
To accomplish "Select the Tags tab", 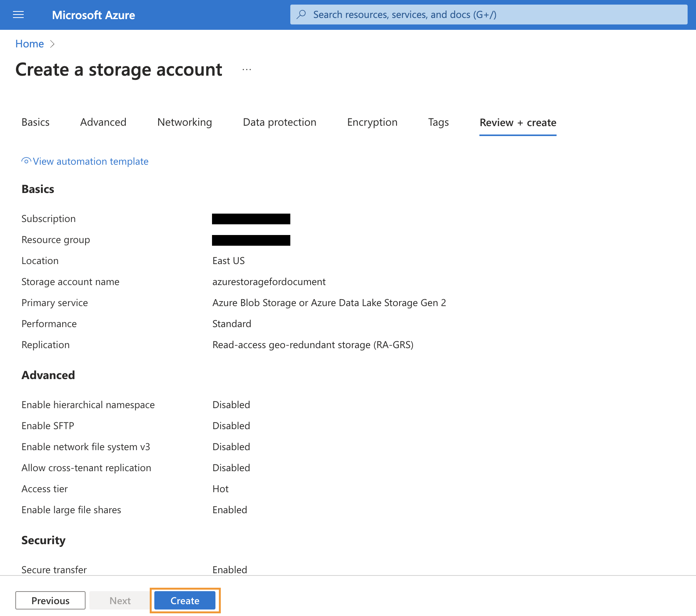I will click(x=438, y=122).
